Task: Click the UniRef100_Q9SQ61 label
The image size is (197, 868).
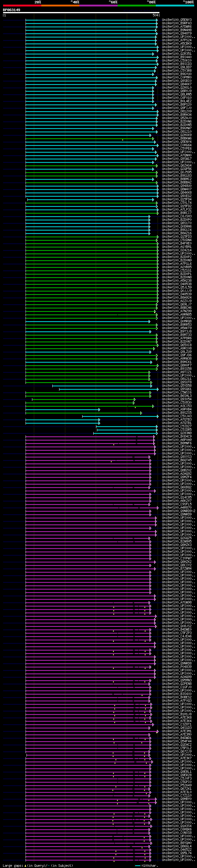Action: (x=177, y=389)
